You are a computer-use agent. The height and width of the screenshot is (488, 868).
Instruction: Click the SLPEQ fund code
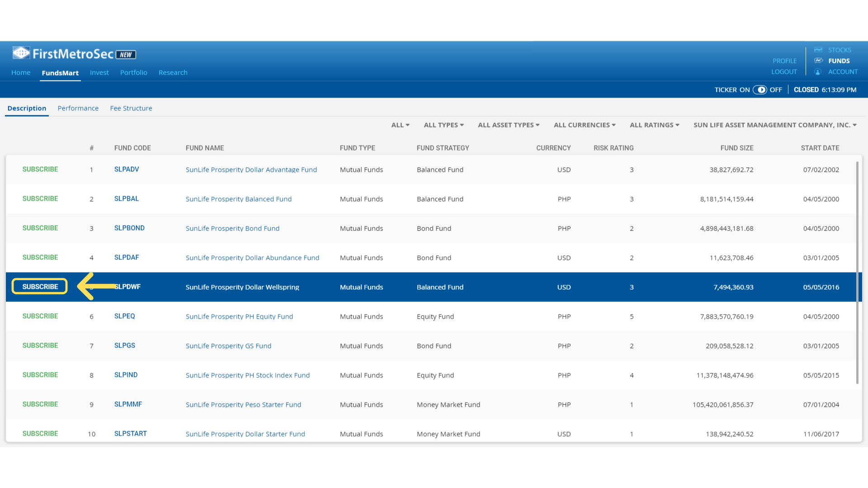(124, 316)
